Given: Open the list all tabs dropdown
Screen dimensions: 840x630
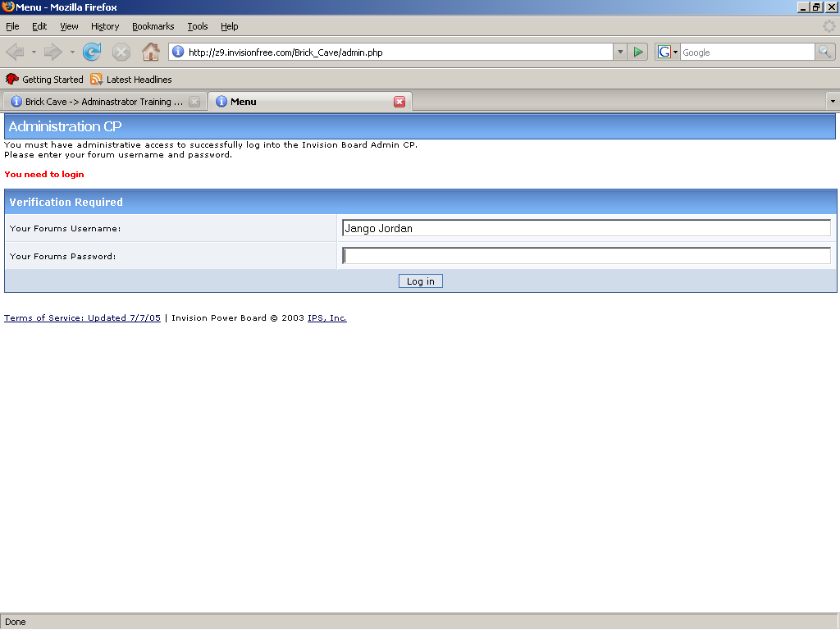Looking at the screenshot, I should pyautogui.click(x=833, y=101).
